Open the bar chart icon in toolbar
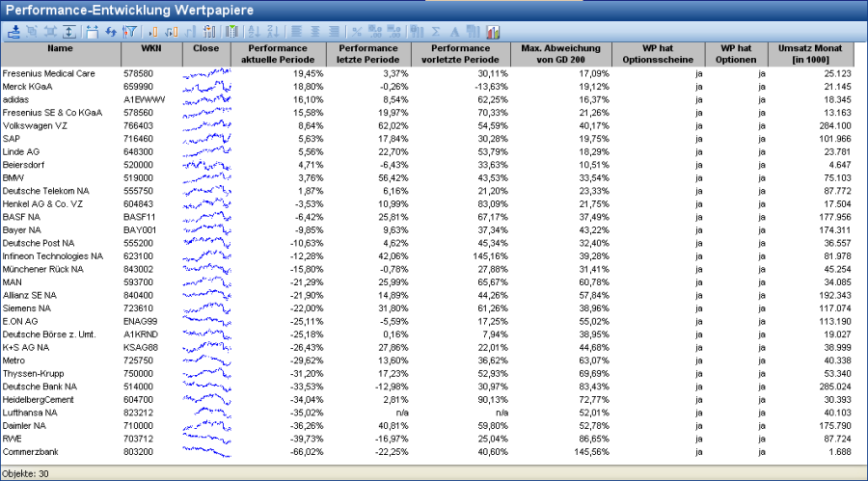Viewport: 868px width, 481px height. pos(492,32)
